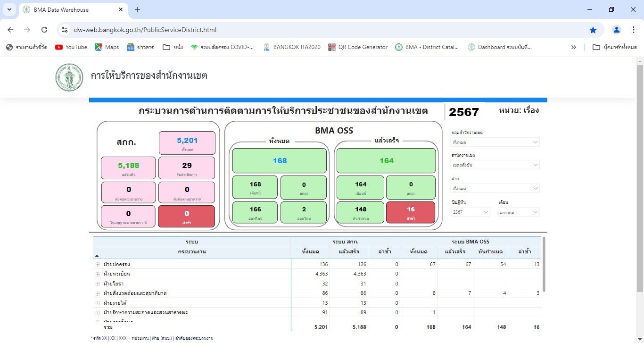The height and width of the screenshot is (343, 644).
Task: Open the กลุ่มสำนักงานเขต dropdown
Action: [495, 142]
